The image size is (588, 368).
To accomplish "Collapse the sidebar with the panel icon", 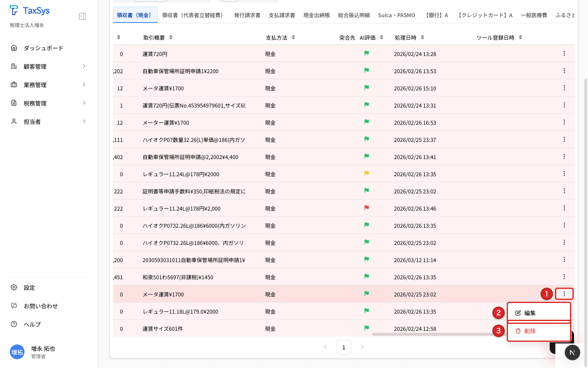I will 82,16.
